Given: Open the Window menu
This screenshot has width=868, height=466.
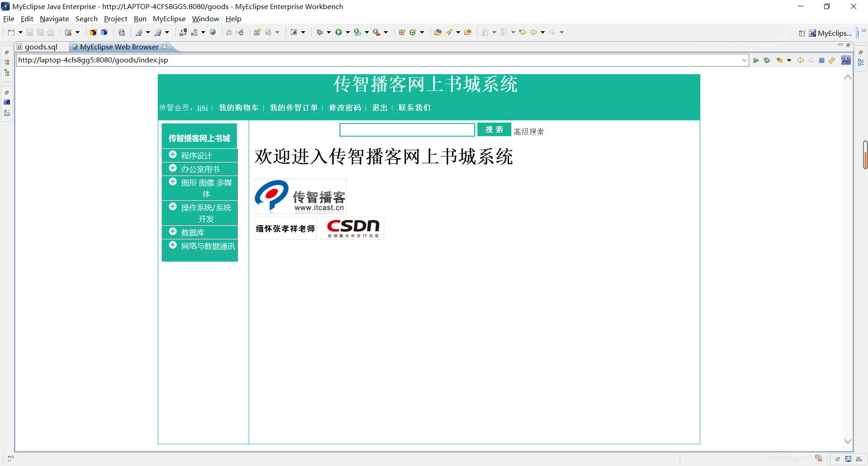Looking at the screenshot, I should point(205,19).
